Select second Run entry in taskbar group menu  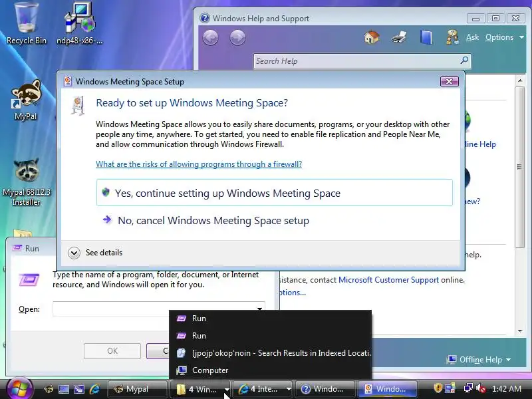(x=271, y=336)
